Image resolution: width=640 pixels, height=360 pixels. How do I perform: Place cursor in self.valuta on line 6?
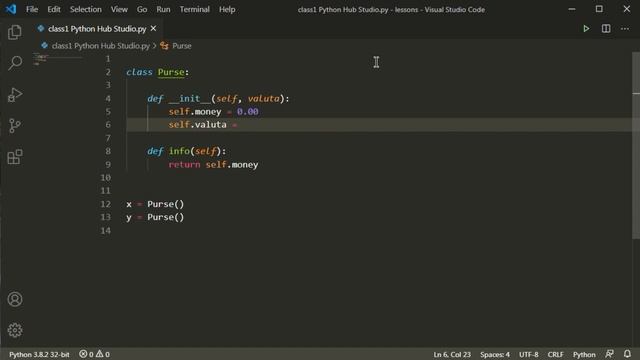tap(198, 124)
